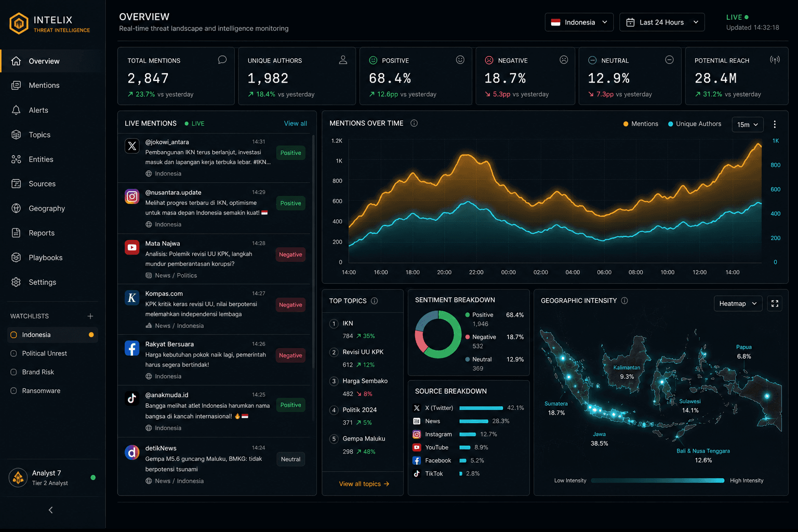
Task: Open the Indonesia country dropdown
Action: pyautogui.click(x=579, y=22)
